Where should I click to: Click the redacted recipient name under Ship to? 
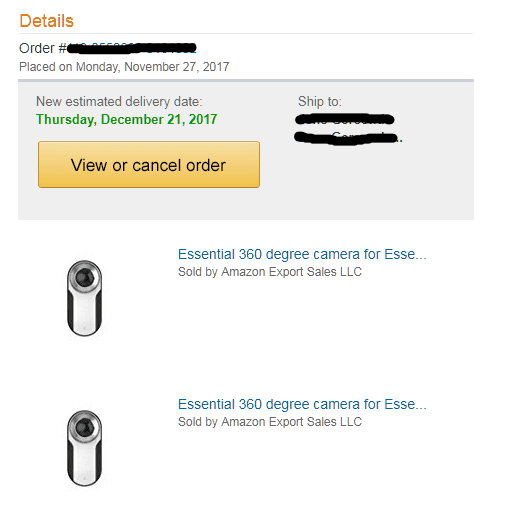point(345,119)
